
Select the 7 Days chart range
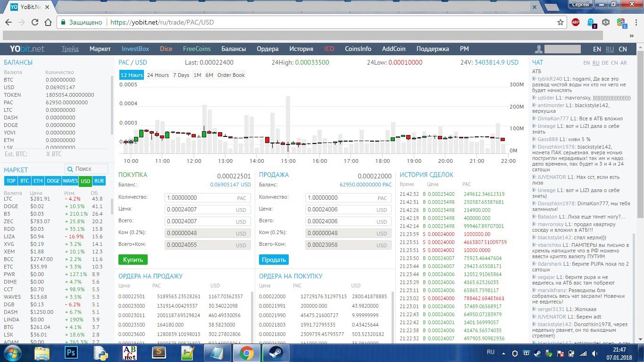tap(181, 75)
